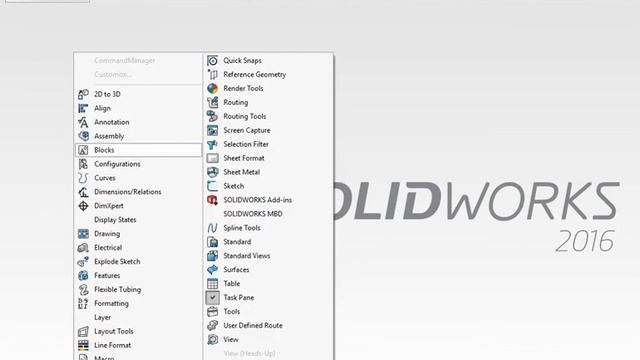The width and height of the screenshot is (640, 360).
Task: Click the Routing Tools icon
Action: point(212,116)
